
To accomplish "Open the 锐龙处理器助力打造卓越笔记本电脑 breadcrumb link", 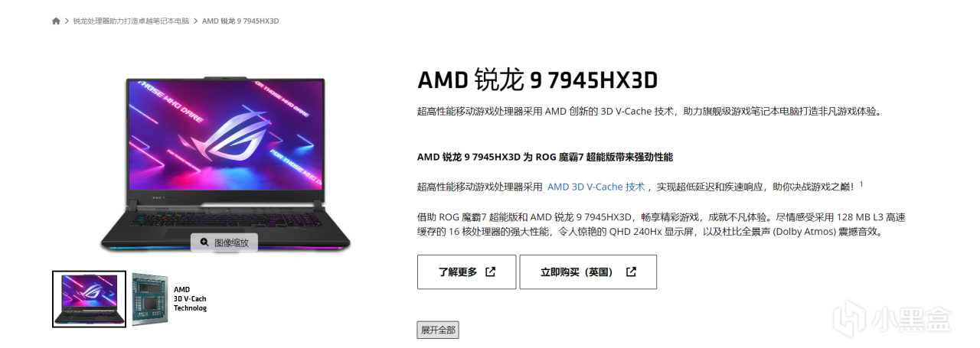I will (131, 21).
